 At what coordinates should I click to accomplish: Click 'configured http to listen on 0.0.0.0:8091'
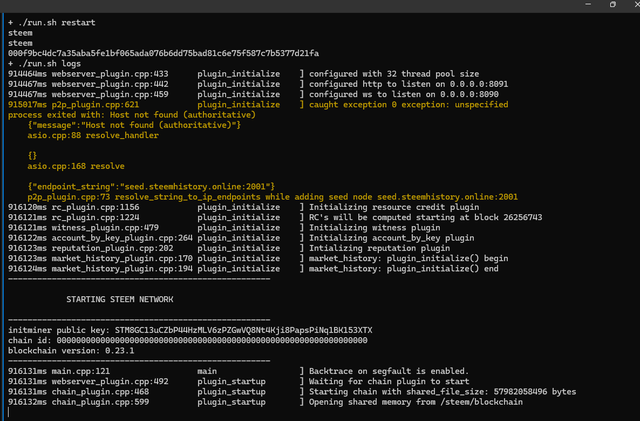pos(408,84)
